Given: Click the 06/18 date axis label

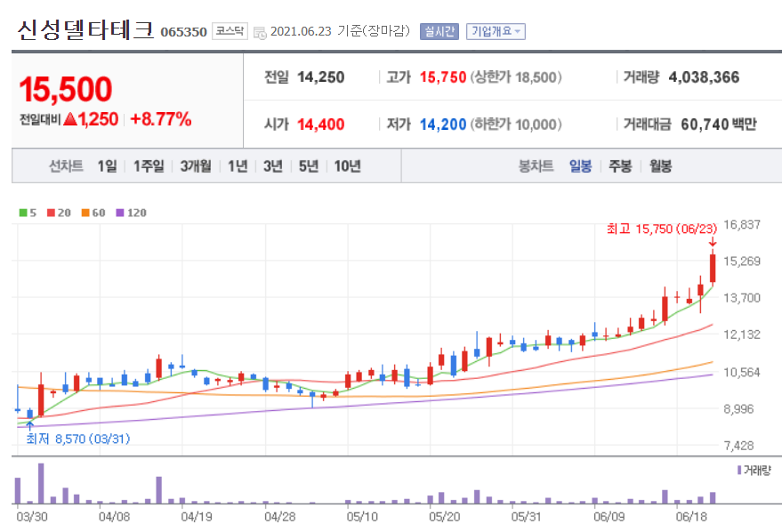Looking at the screenshot, I should pos(691,517).
